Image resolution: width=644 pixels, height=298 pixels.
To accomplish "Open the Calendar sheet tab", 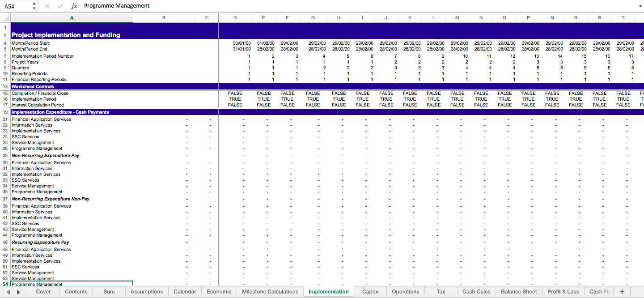I will [x=185, y=292].
